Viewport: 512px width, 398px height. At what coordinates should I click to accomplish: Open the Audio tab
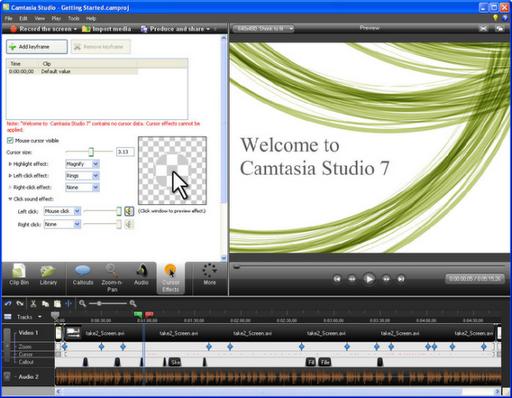(141, 275)
